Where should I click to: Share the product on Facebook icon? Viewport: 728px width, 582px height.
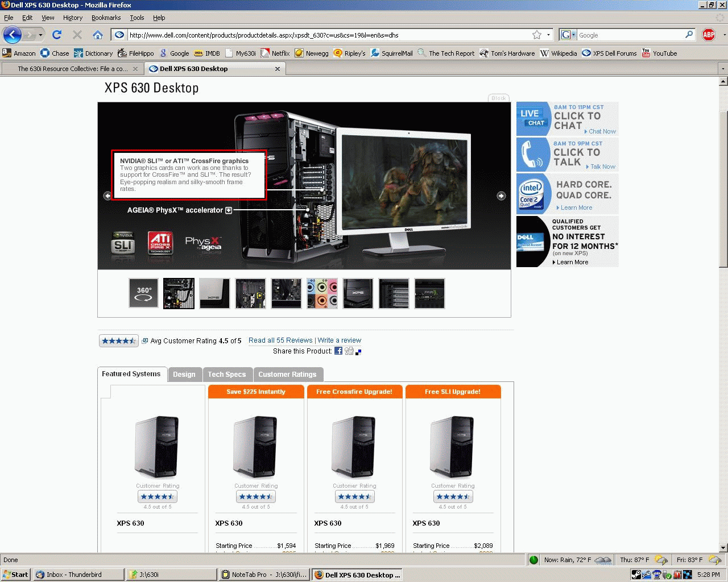point(338,351)
